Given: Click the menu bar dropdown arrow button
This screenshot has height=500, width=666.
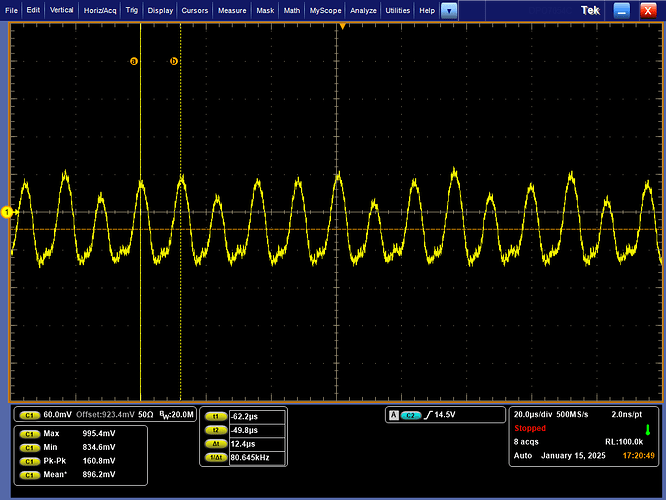Looking at the screenshot, I should [449, 11].
